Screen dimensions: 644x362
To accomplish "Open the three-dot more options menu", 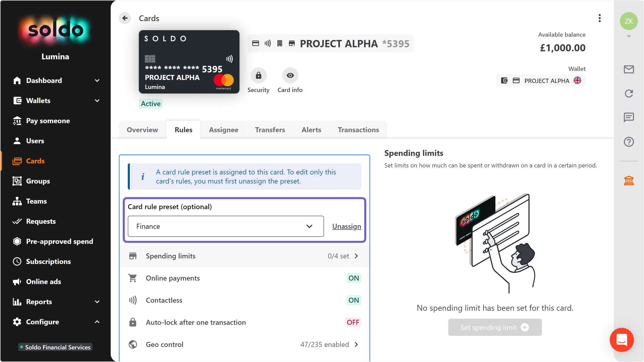I will click(x=600, y=18).
